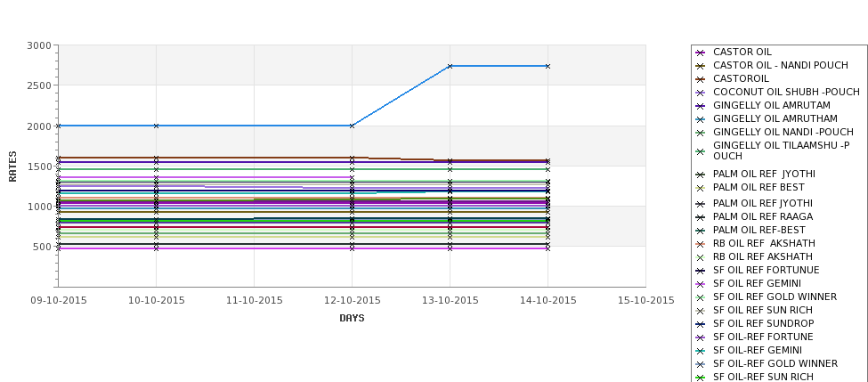Click the DAYS axis title

(x=352, y=319)
